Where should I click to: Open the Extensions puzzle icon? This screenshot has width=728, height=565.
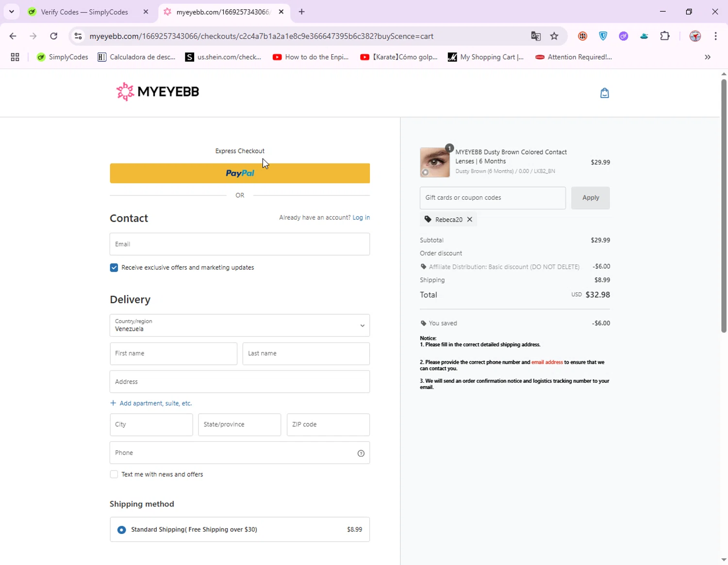(665, 36)
